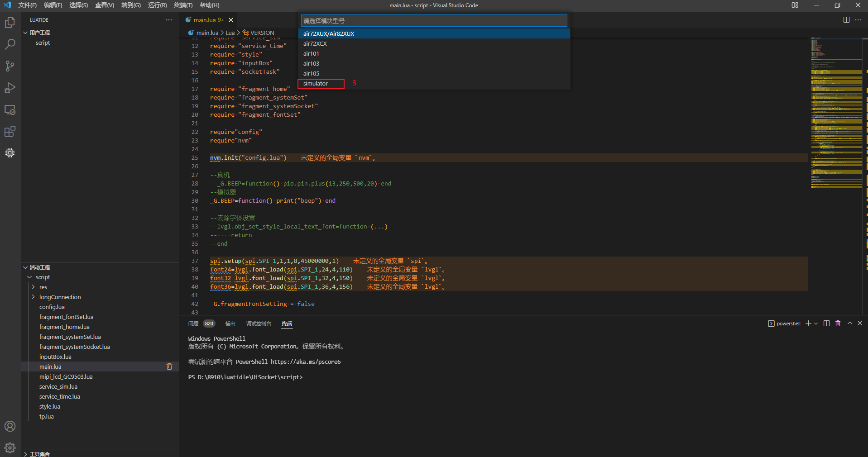The image size is (868, 457).
Task: Click the module type search input field
Action: point(434,21)
